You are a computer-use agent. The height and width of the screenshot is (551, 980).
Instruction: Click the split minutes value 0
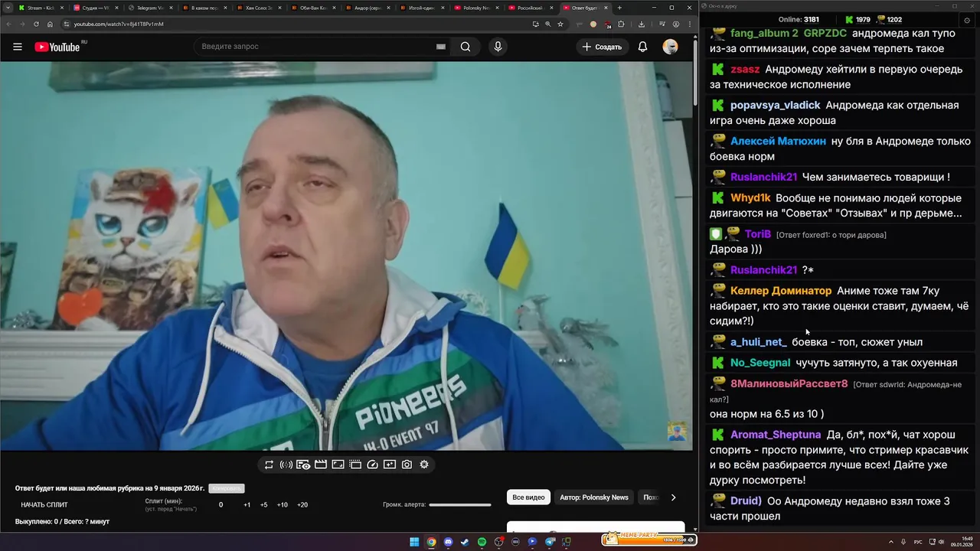[x=221, y=505]
